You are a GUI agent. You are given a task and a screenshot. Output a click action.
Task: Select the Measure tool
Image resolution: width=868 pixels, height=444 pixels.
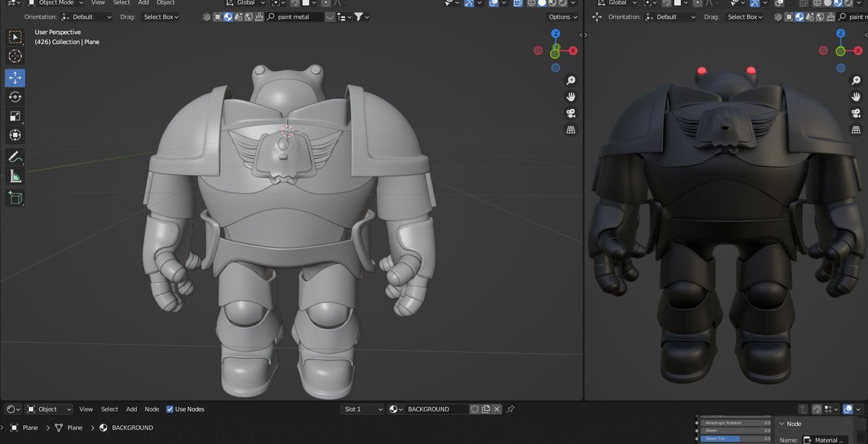coord(15,175)
